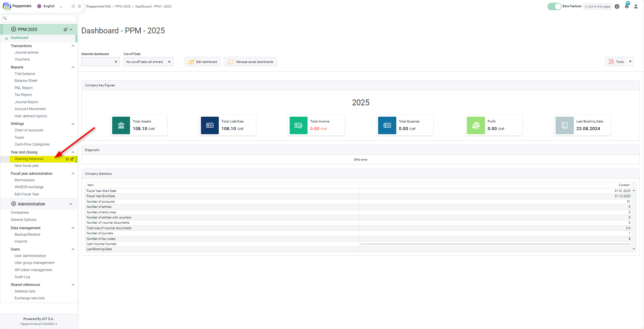Click the Administration gear icon
Image resolution: width=644 pixels, height=329 pixels.
pos(14,204)
